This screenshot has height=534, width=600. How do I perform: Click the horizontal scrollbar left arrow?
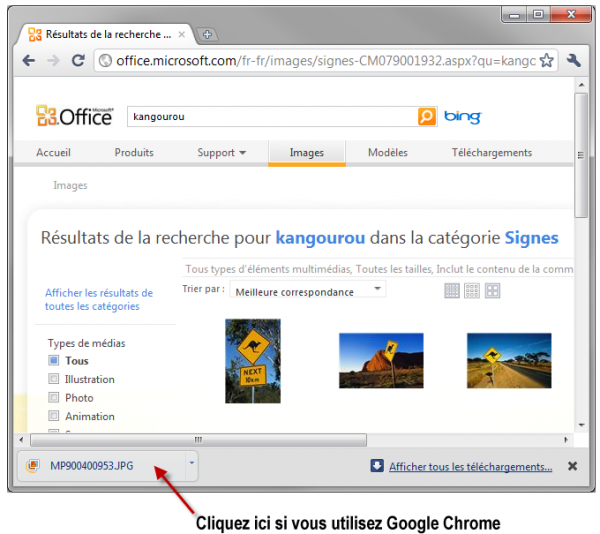coord(21,440)
